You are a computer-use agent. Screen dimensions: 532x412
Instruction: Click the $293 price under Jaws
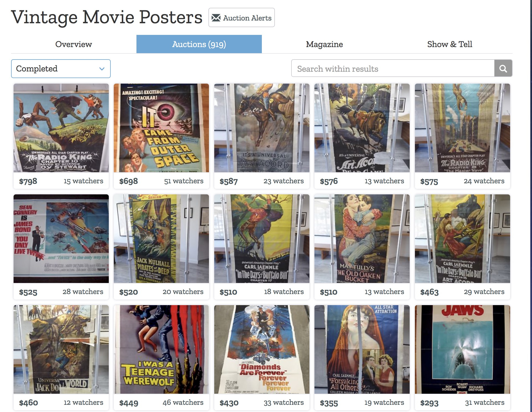click(429, 403)
